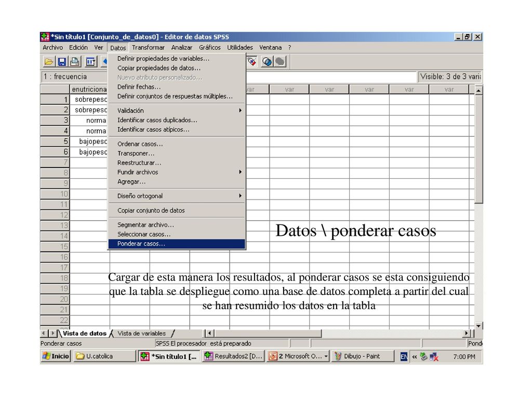
Task: Click the use sets circles icon
Action: (x=267, y=62)
